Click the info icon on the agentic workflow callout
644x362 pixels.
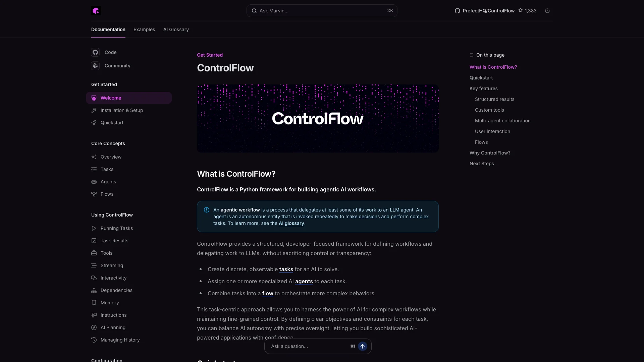(x=206, y=210)
